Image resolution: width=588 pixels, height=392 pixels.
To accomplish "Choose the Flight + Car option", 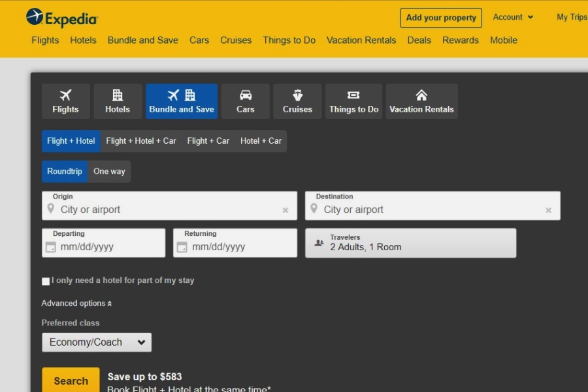I will point(208,141).
